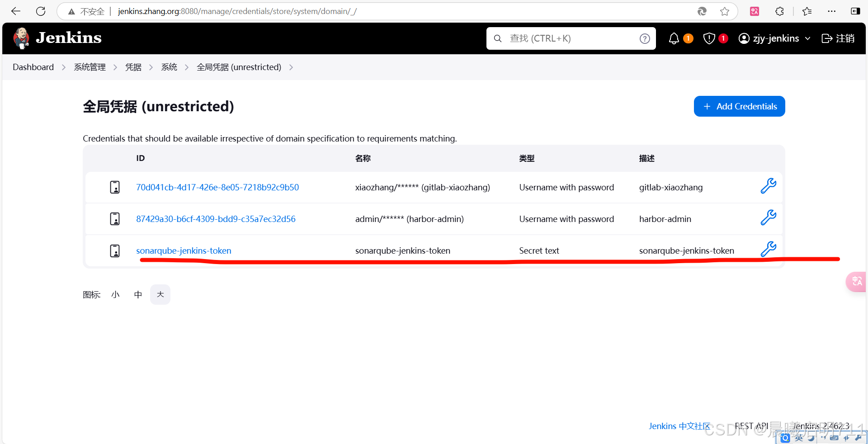Open credential 87429a30-b6cf-4309-bdd9-c35a7ec32d56

[216, 219]
